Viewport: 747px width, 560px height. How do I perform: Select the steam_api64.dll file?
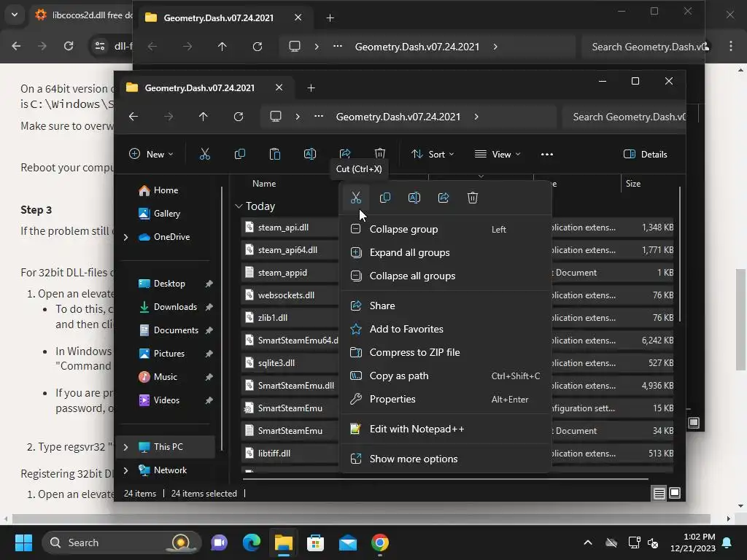pos(287,250)
